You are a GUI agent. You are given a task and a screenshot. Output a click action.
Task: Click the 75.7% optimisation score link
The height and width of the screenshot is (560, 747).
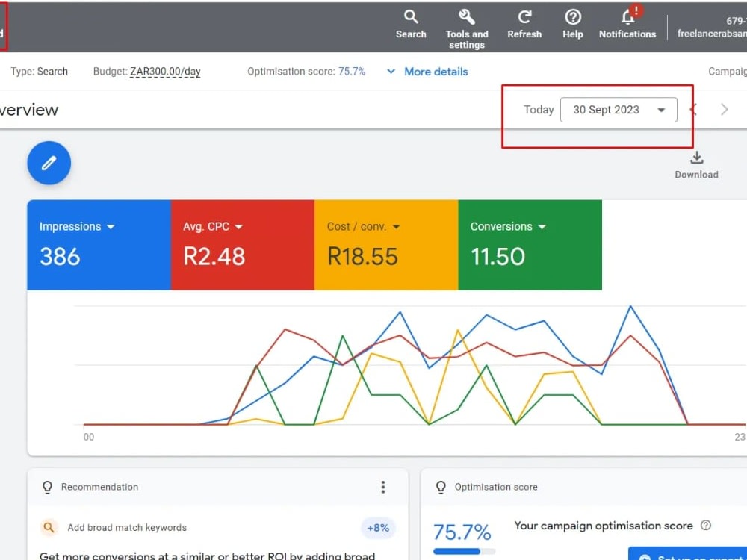pos(352,72)
